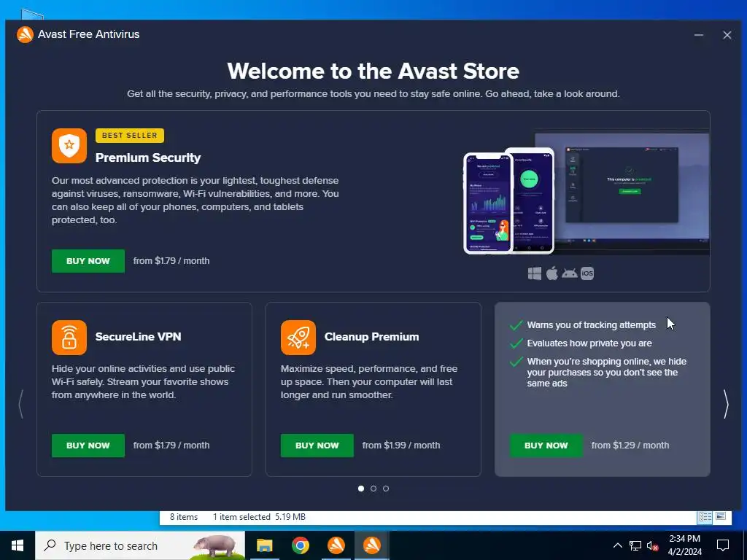Click the Cleanup Premium title
This screenshot has height=560, width=747.
click(371, 337)
